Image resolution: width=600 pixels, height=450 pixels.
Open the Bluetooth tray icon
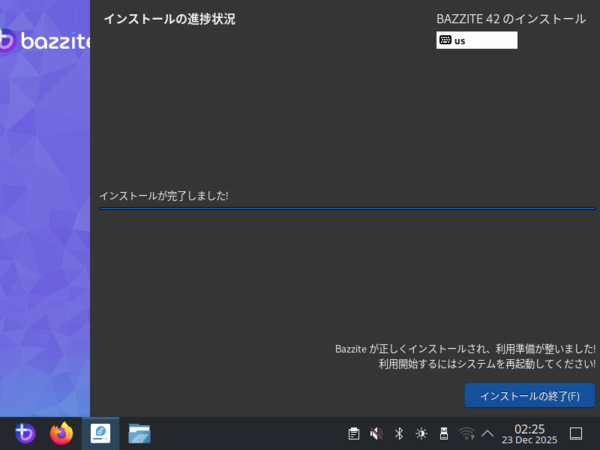click(x=399, y=434)
